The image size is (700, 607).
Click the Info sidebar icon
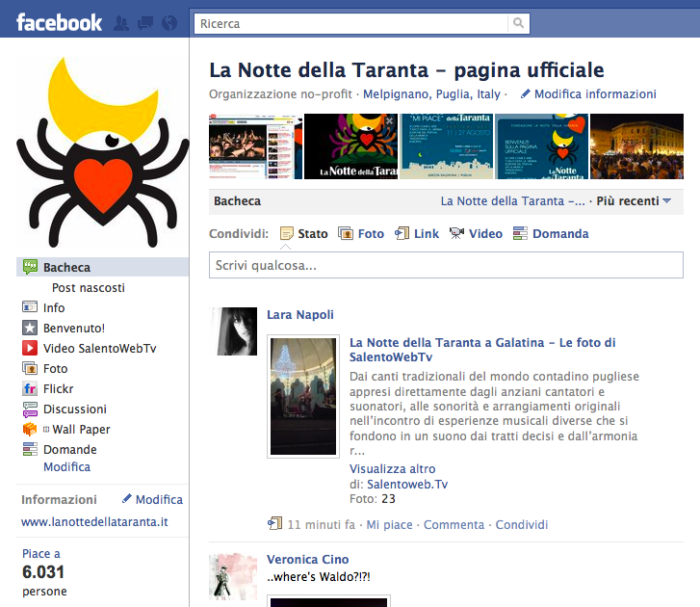pos(30,307)
